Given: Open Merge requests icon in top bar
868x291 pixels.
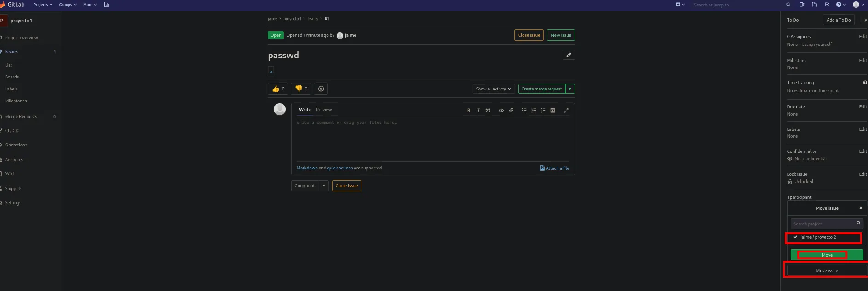Looking at the screenshot, I should point(814,5).
